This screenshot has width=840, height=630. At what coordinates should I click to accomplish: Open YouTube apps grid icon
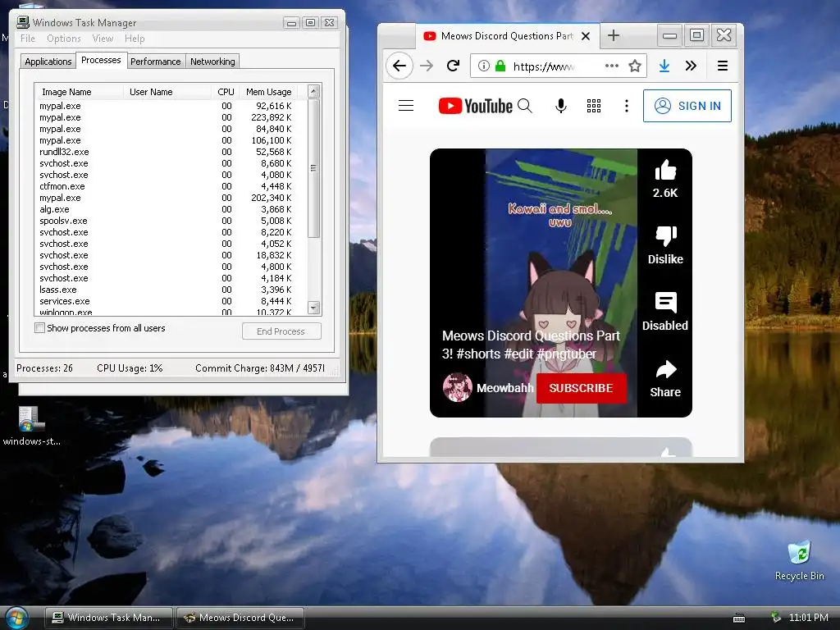point(594,106)
